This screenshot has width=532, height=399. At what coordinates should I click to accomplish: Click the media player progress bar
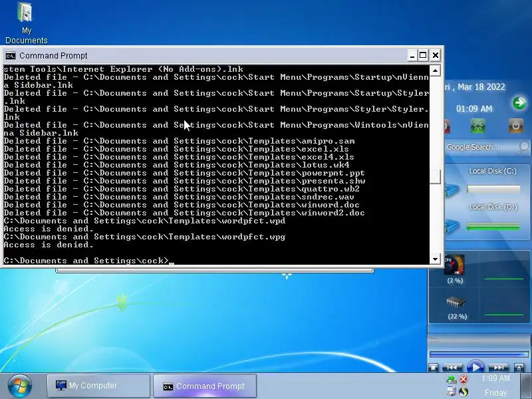click(479, 354)
